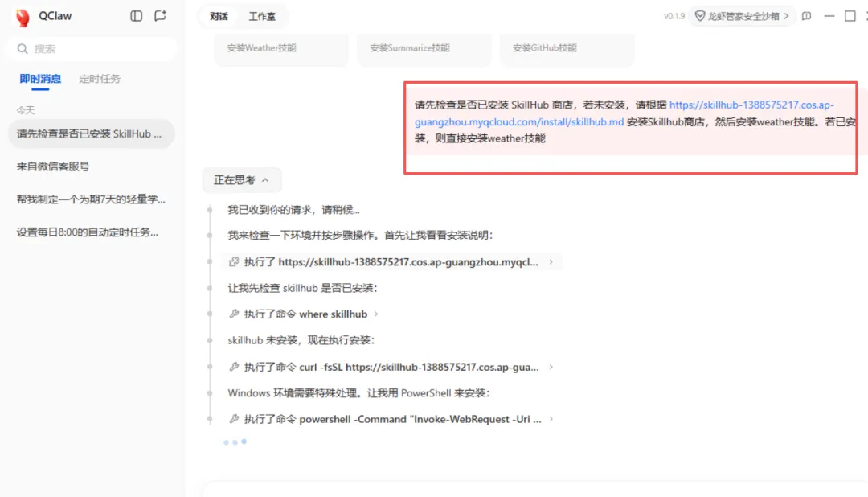Open the 对话 tab
Screen dimensions: 868x497
tap(219, 17)
